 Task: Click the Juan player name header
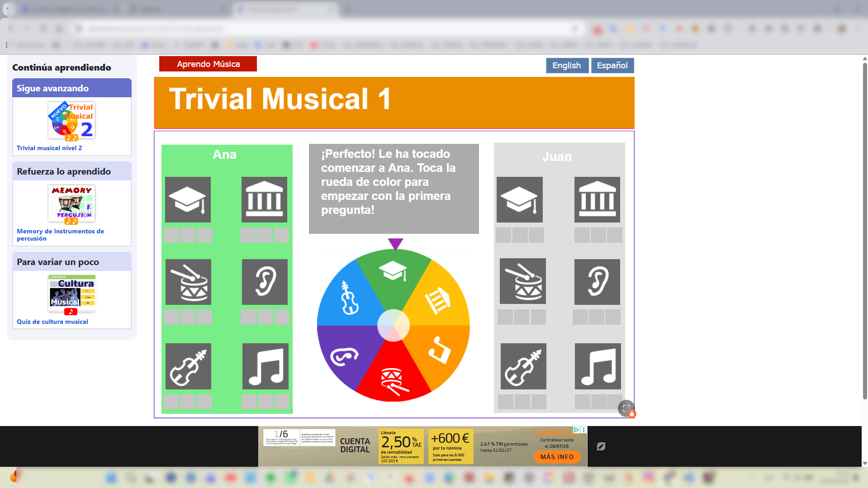click(x=557, y=157)
